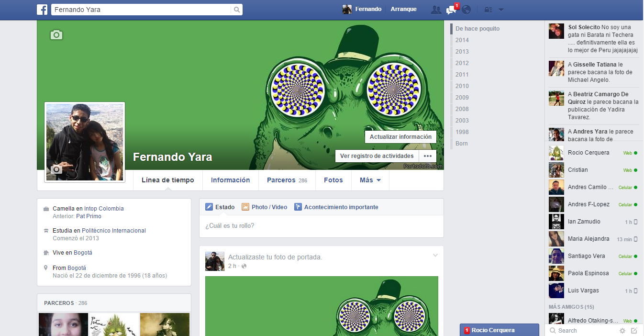Open chat with Andres F-Lopez
This screenshot has width=644, height=336.
tap(593, 204)
